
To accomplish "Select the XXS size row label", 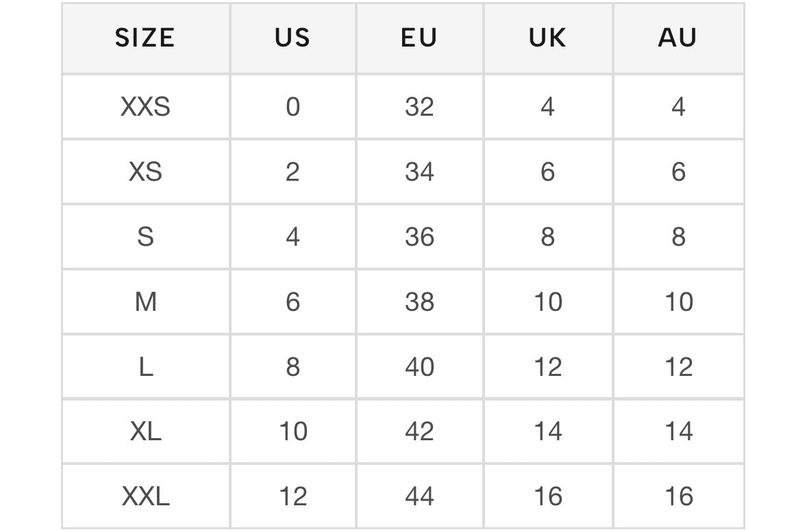I will pyautogui.click(x=145, y=107).
